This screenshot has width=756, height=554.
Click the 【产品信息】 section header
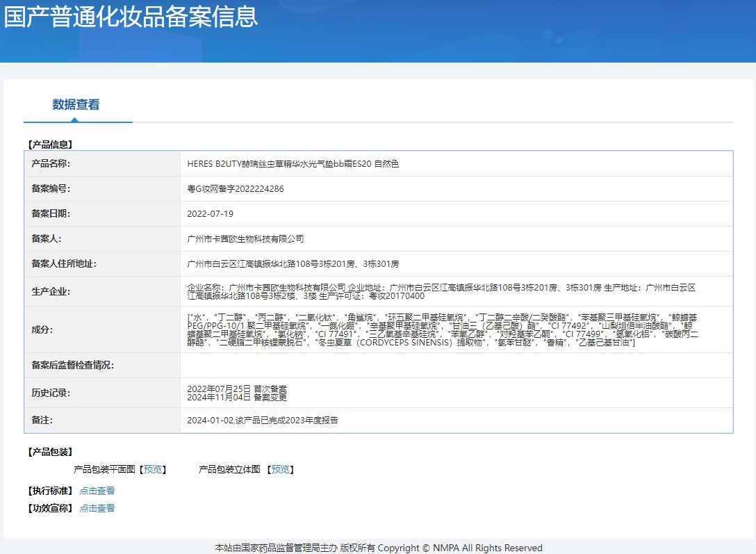[49, 145]
